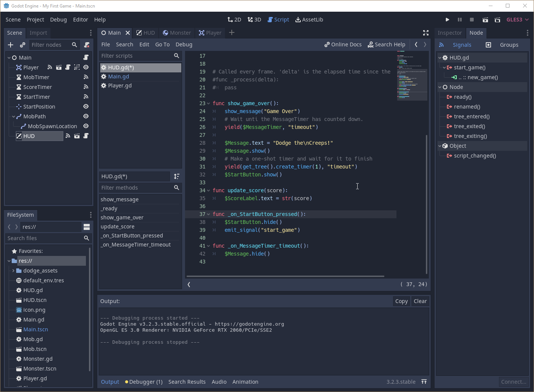Open Player node's attached script icon
The height and width of the screenshot is (392, 534).
[x=68, y=67]
